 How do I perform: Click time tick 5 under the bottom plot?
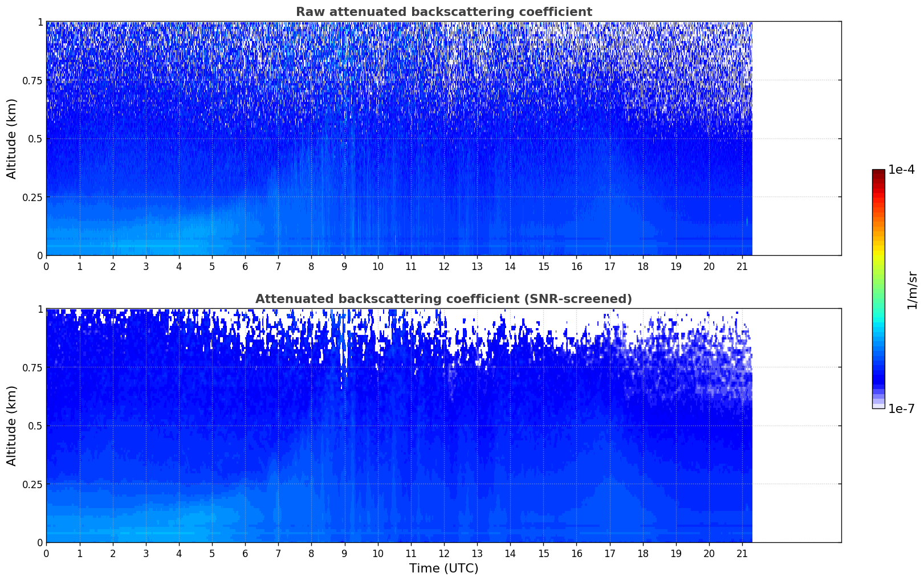click(x=212, y=553)
